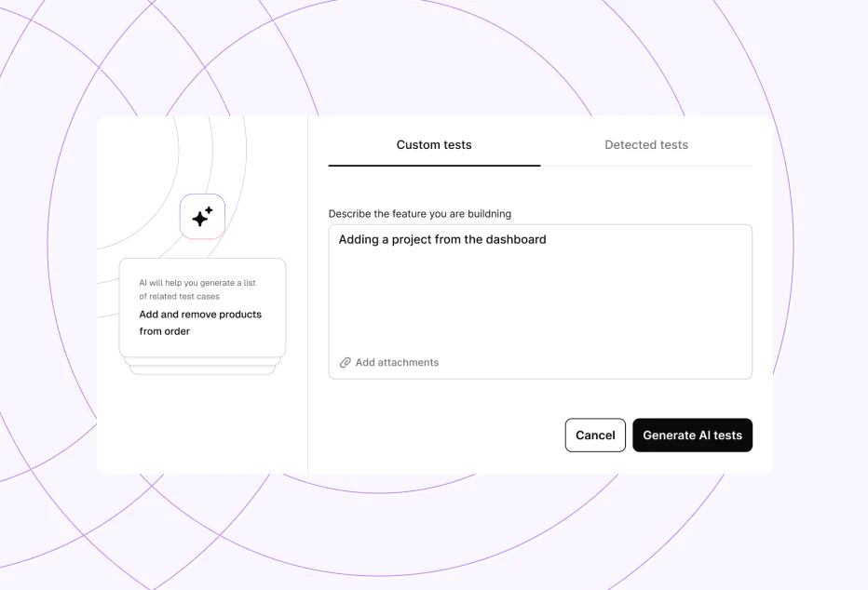The image size is (868, 590).
Task: Switch to the Custom tests tab
Action: tap(434, 145)
